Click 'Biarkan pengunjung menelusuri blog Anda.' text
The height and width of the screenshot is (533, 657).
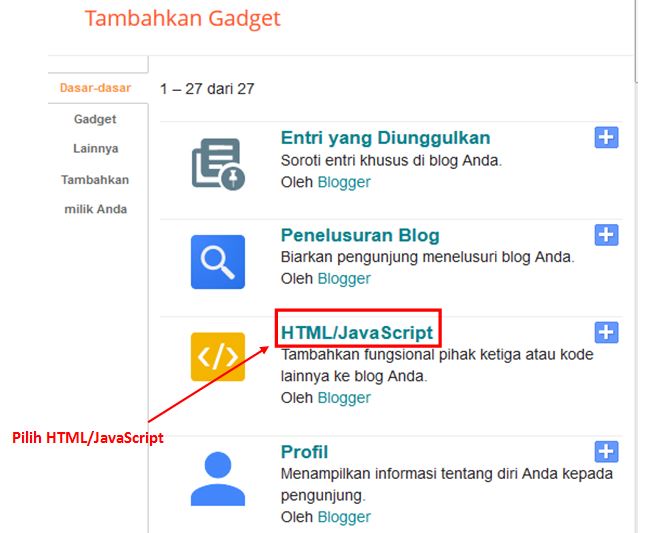(427, 257)
